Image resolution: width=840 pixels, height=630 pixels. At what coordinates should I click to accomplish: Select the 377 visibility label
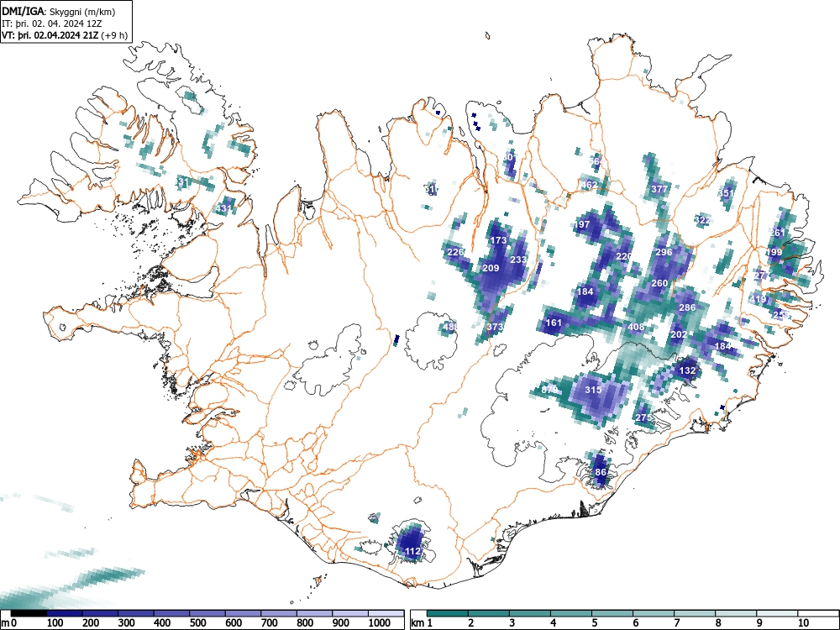[659, 188]
